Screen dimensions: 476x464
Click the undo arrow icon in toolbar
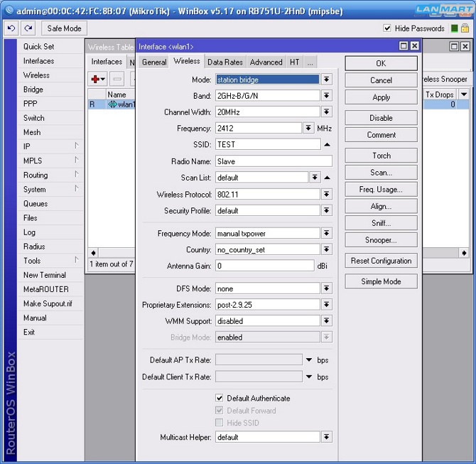(x=11, y=28)
